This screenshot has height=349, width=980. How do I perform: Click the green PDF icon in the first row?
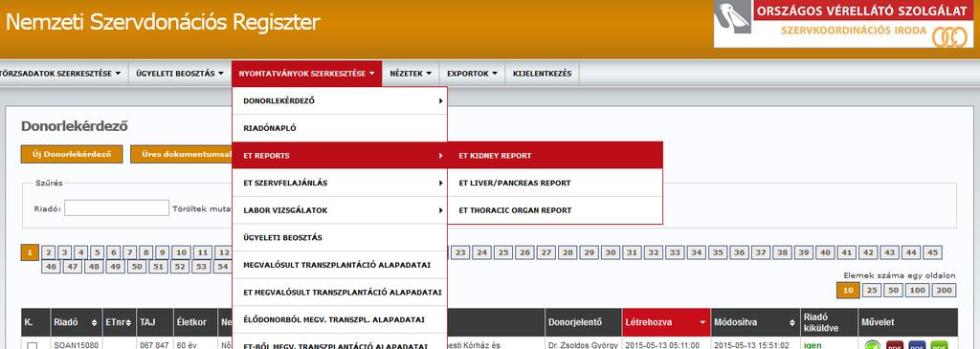pos(939,345)
